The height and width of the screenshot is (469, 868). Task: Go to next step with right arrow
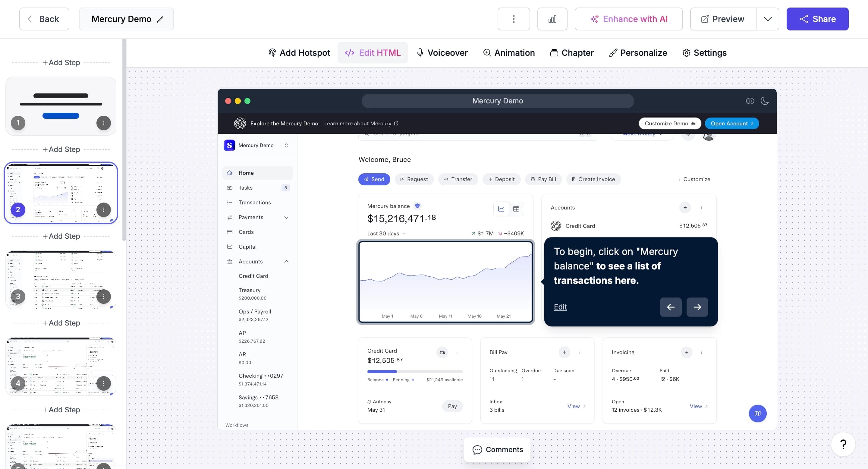(697, 307)
